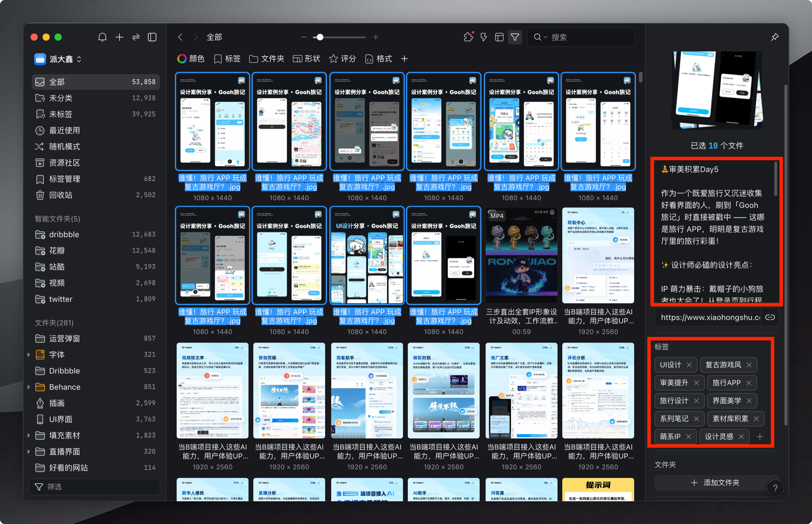Remove the 复古游戏风 tag
Image resolution: width=812 pixels, height=524 pixels.
[749, 365]
